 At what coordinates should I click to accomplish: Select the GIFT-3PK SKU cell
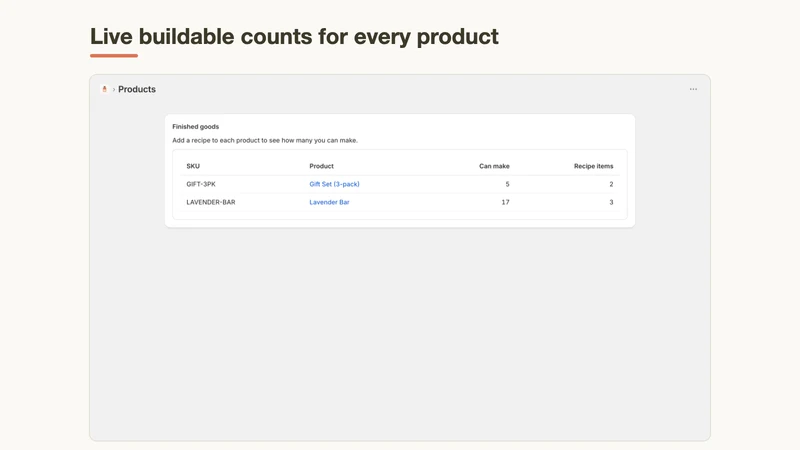coord(201,184)
